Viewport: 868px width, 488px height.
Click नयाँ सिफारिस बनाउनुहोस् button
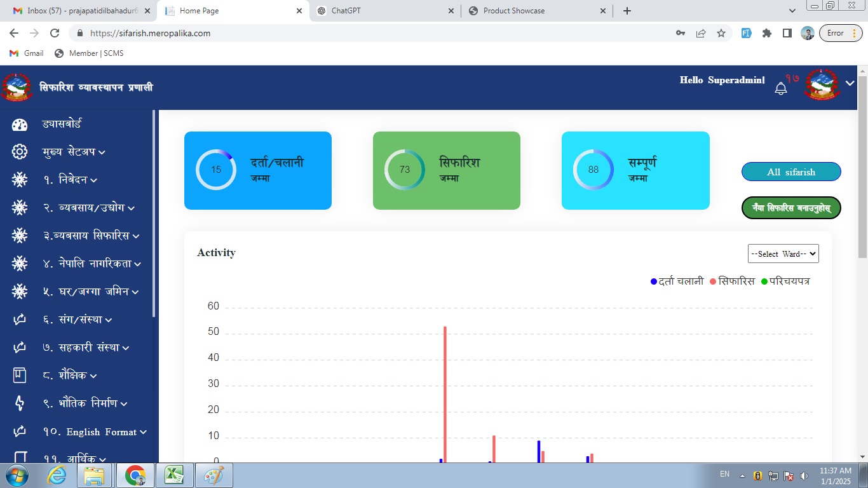pyautogui.click(x=791, y=208)
